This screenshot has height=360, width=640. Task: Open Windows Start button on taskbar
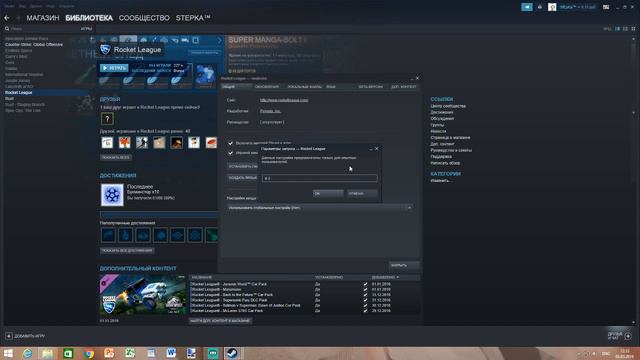pos(8,353)
